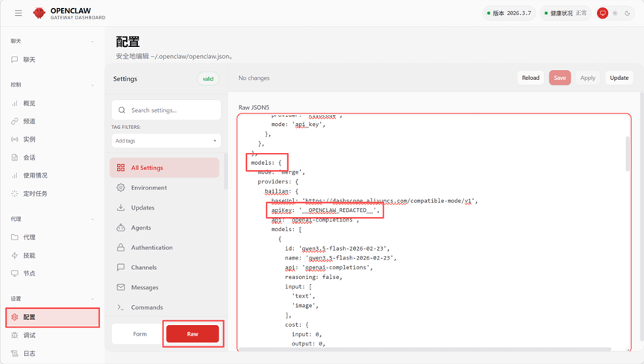644x364 pixels.
Task: Switch to light theme sun icon
Action: [615, 13]
